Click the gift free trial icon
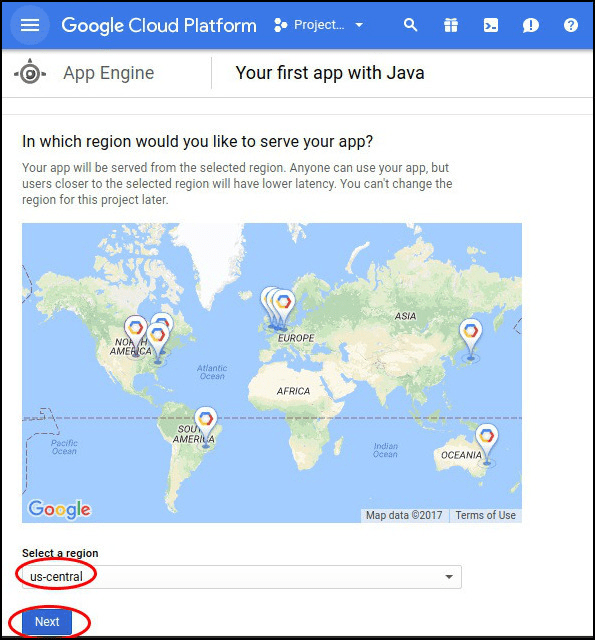Screen dimensions: 595x640 [451, 25]
